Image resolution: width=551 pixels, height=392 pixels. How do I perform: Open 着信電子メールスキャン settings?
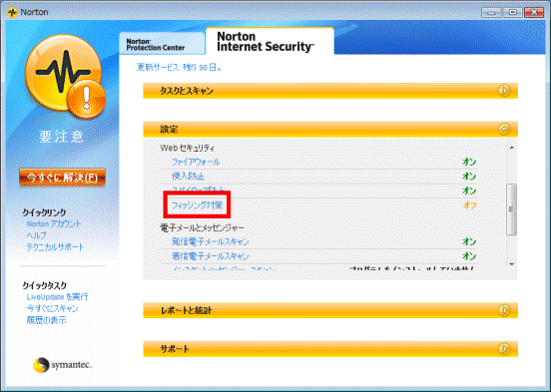(x=211, y=256)
